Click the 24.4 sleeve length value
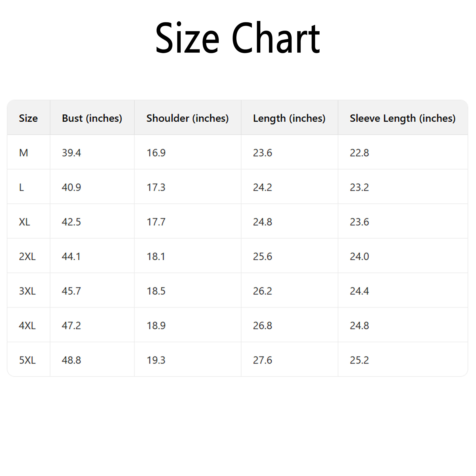This screenshot has width=476, height=476. [x=359, y=291]
